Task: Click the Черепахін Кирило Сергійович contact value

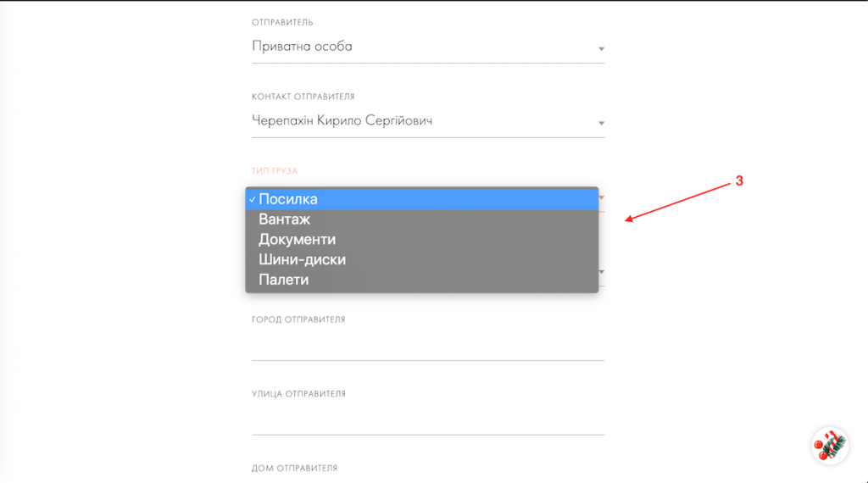Action: 342,121
